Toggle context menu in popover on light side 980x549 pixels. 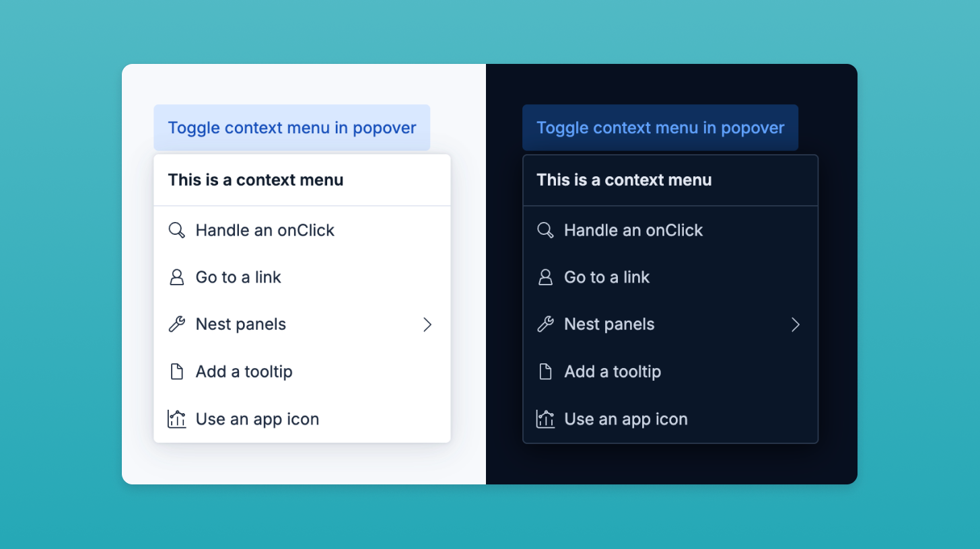point(292,127)
